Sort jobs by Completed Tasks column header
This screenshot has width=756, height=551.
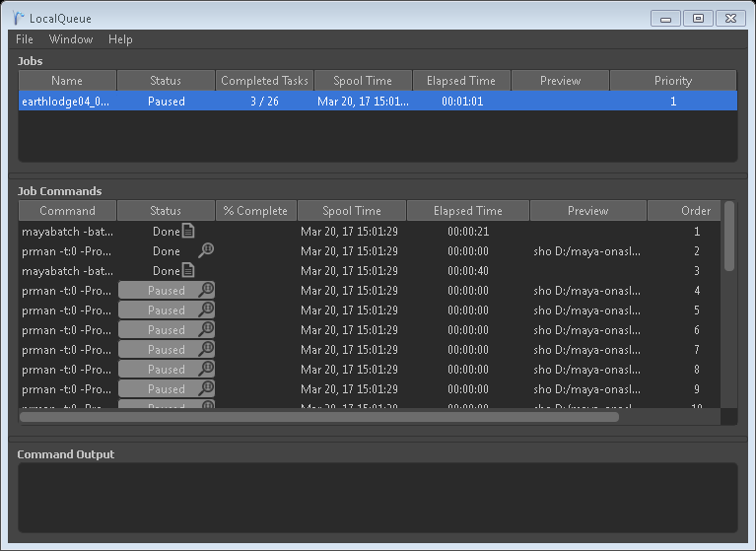pyautogui.click(x=264, y=81)
